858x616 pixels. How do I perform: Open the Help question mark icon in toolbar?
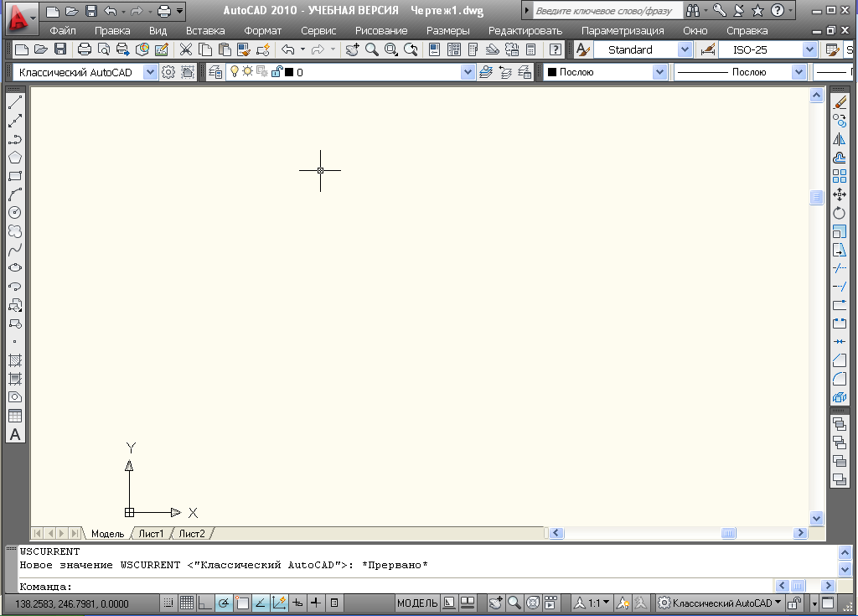(556, 49)
